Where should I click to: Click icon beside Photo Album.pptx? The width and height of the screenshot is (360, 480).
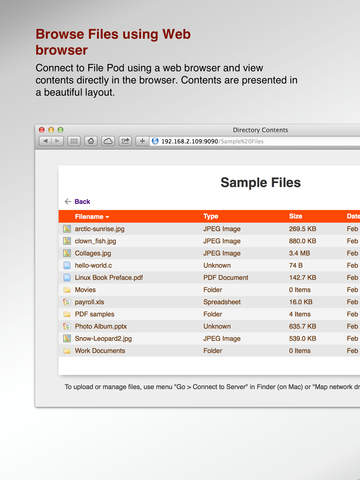67,326
